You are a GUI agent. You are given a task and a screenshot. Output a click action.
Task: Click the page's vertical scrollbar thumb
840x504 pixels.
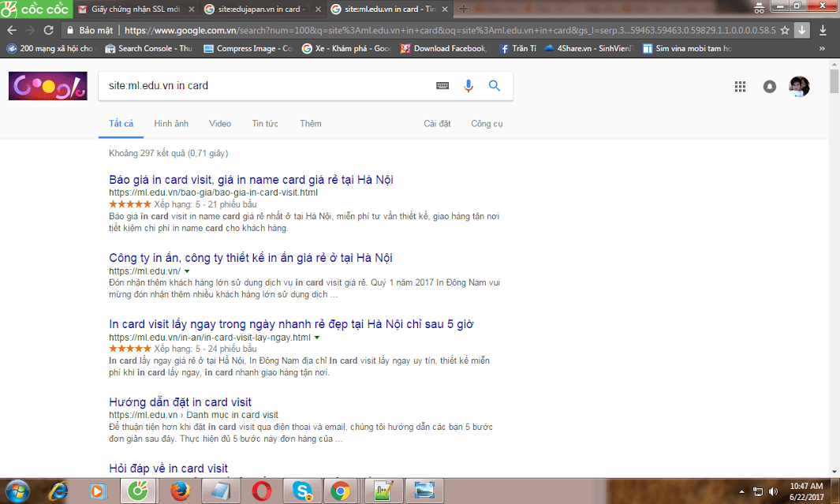tap(834, 80)
